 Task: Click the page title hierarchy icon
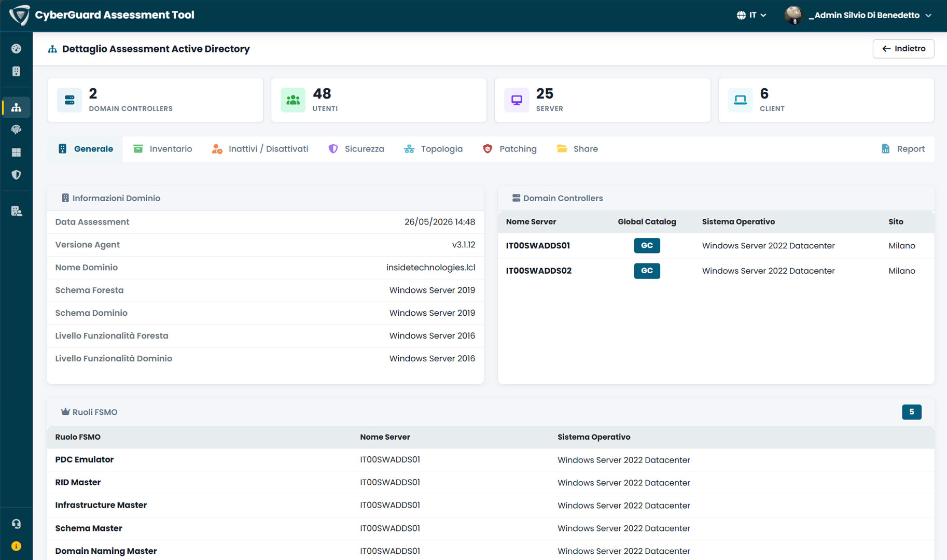click(52, 49)
